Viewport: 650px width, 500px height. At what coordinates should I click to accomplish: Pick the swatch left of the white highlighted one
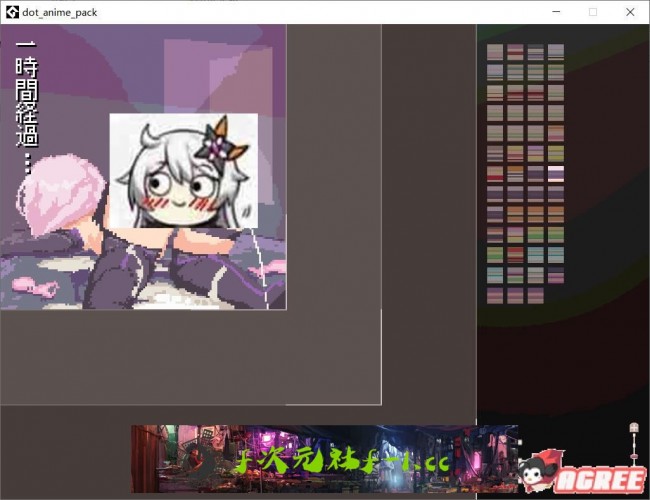[535, 173]
